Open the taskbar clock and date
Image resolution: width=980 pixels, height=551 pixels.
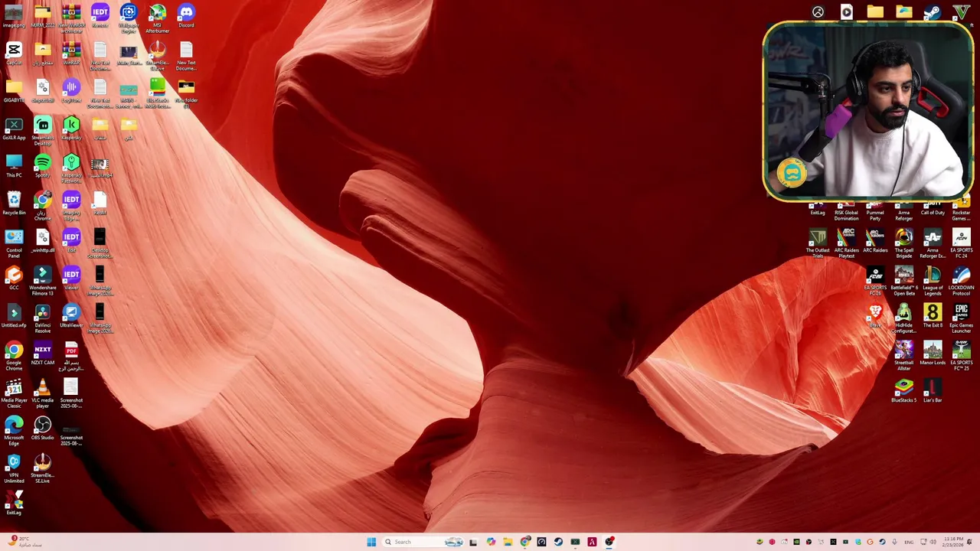[953, 542]
